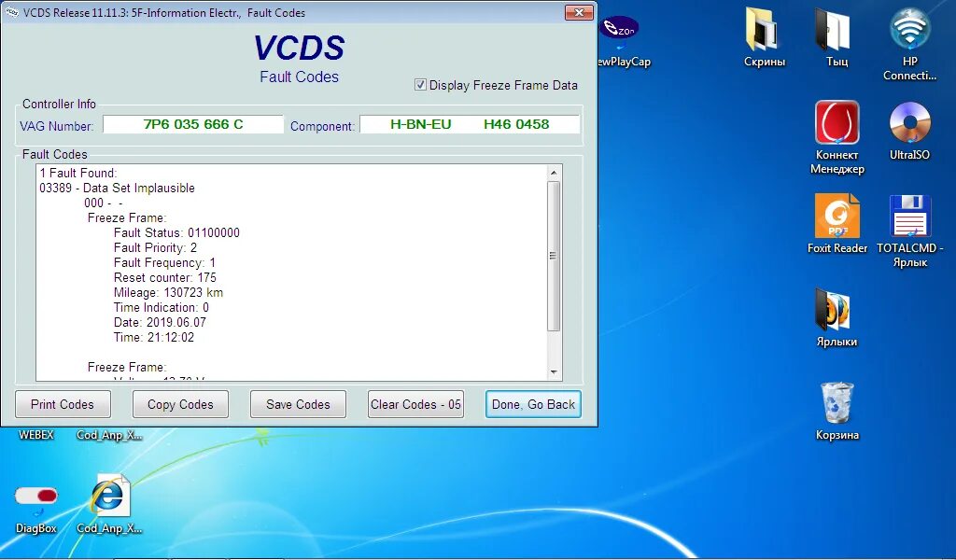Toggle Display Freeze Frame Data
The height and width of the screenshot is (560, 956).
point(422,84)
